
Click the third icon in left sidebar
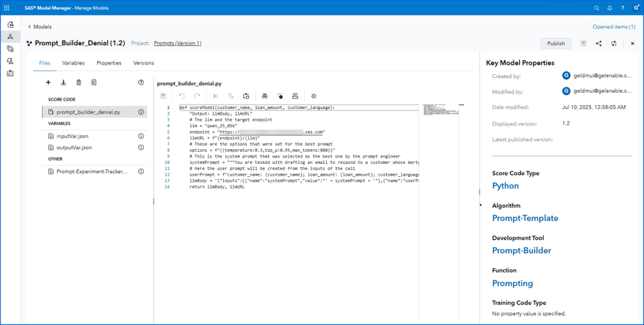click(10, 48)
